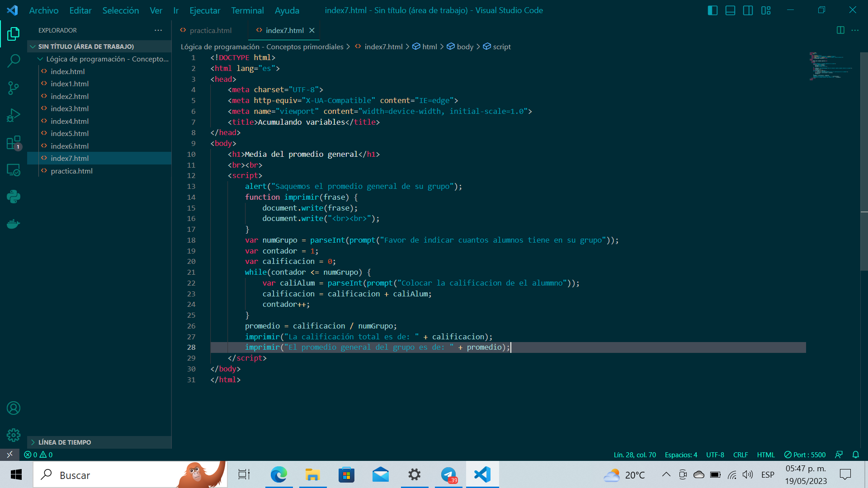868x488 pixels.
Task: Close the index7.html tab
Action: coord(312,30)
